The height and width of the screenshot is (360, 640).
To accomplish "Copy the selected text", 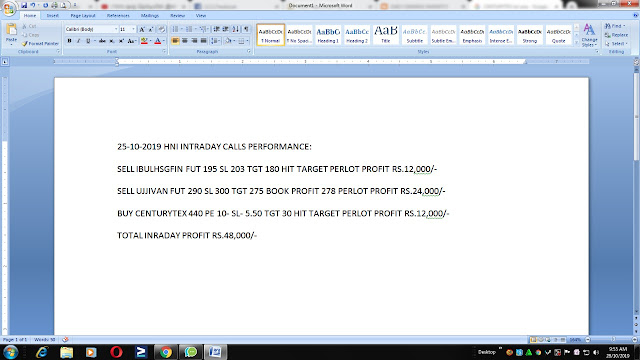I will pyautogui.click(x=31, y=35).
